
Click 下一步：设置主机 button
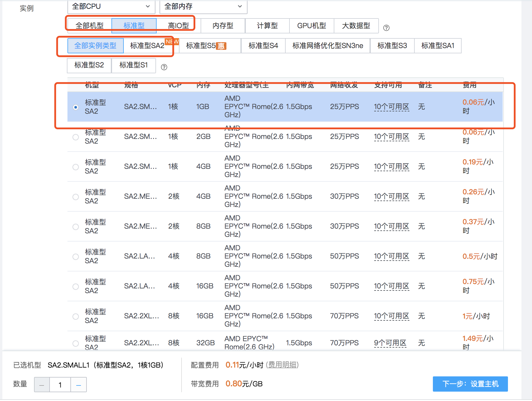470,384
